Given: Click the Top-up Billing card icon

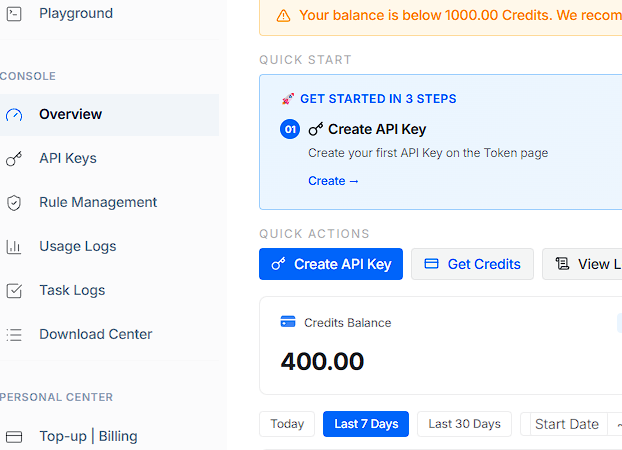Looking at the screenshot, I should [x=14, y=437].
